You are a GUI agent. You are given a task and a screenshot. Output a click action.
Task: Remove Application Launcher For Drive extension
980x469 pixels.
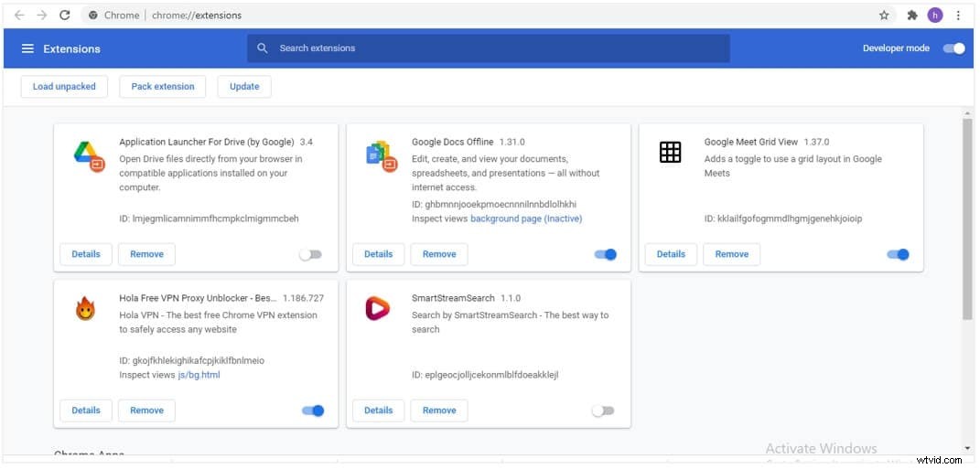tap(147, 254)
